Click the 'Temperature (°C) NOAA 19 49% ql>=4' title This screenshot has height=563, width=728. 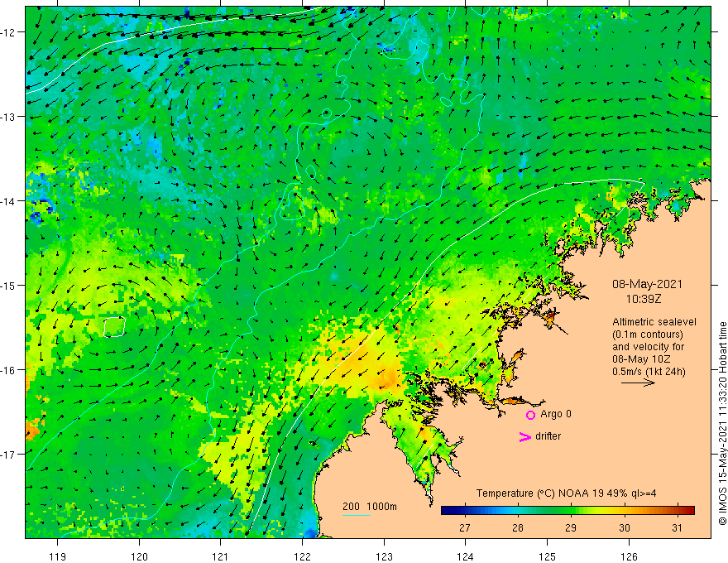tap(566, 493)
